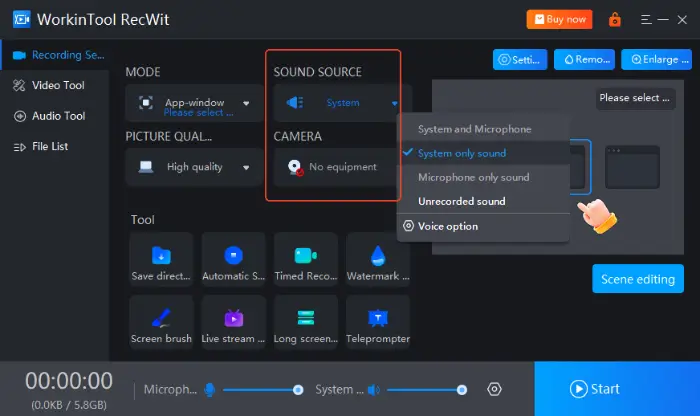Click the sound source speaker icon
This screenshot has height=416, width=700.
pos(295,103)
